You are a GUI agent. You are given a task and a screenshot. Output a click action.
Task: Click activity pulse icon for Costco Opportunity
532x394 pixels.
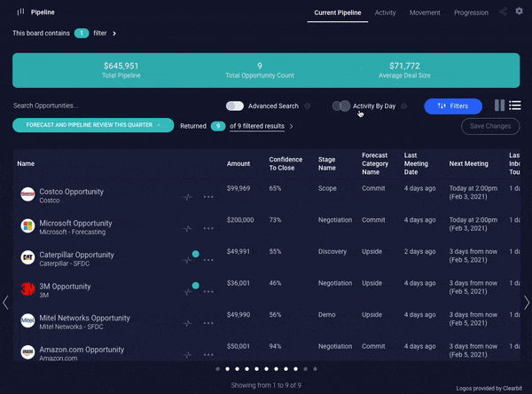point(187,197)
